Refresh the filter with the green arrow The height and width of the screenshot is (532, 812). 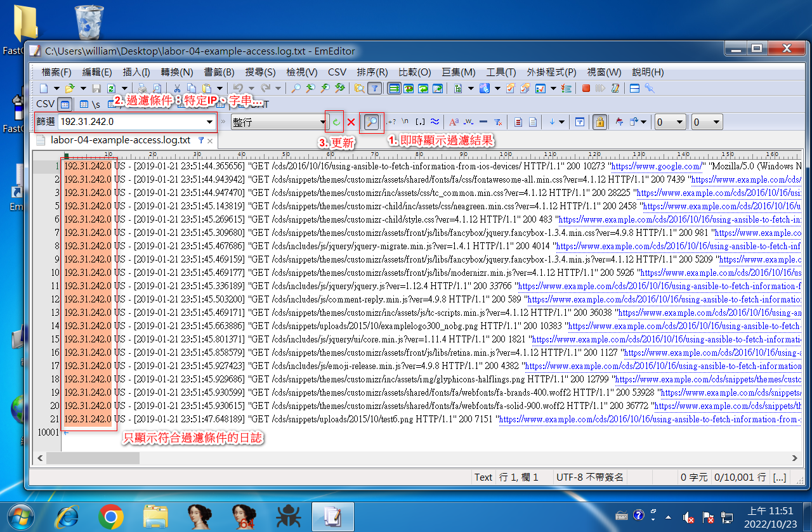point(336,122)
